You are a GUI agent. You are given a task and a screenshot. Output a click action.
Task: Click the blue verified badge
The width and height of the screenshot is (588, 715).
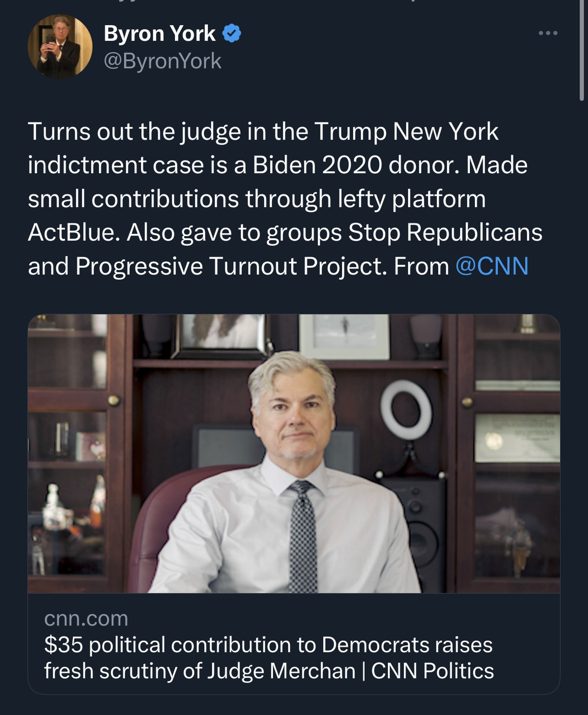coord(232,34)
